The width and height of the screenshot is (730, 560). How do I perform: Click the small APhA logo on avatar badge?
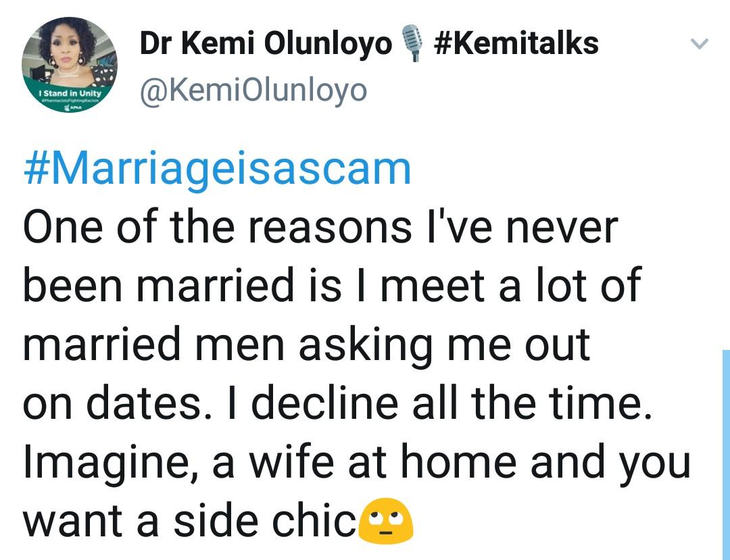pos(72,108)
